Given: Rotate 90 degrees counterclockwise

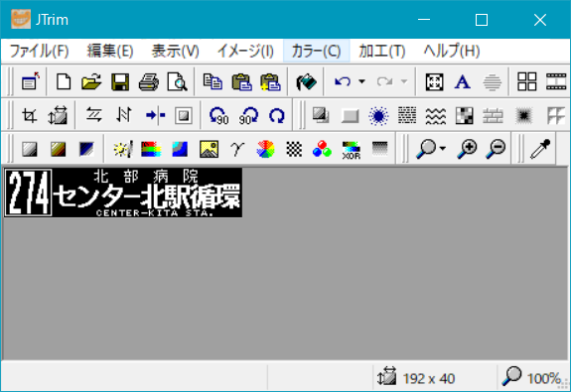Looking at the screenshot, I should click(219, 116).
